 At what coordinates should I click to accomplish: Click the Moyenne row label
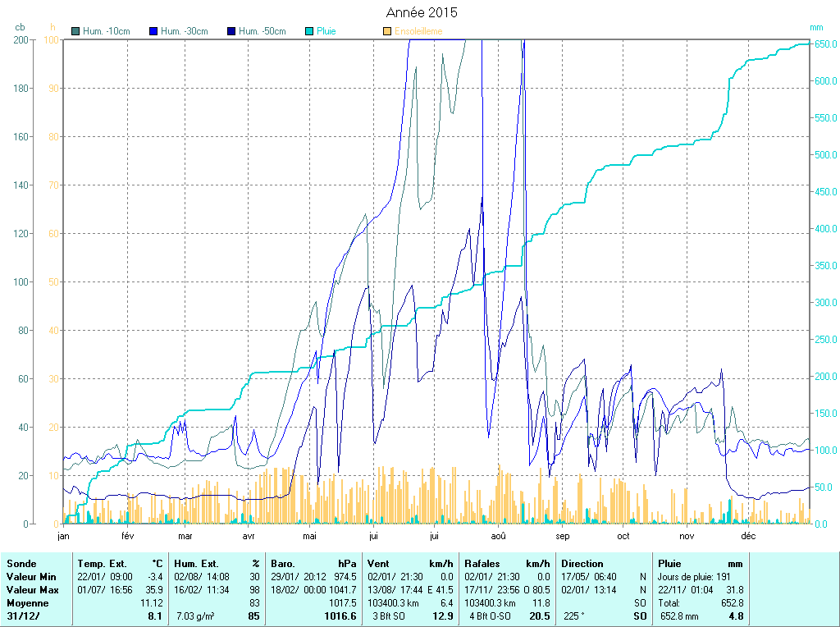click(27, 603)
